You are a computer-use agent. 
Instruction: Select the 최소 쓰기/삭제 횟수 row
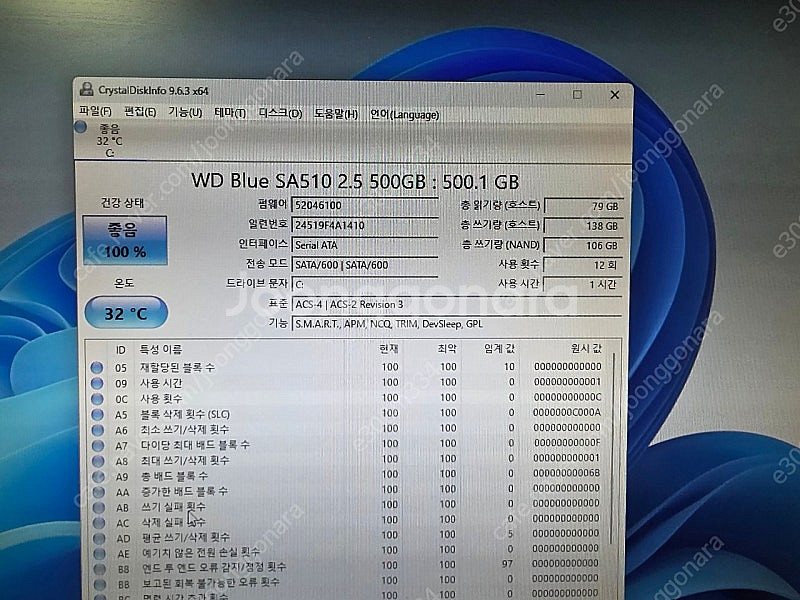coord(347,429)
